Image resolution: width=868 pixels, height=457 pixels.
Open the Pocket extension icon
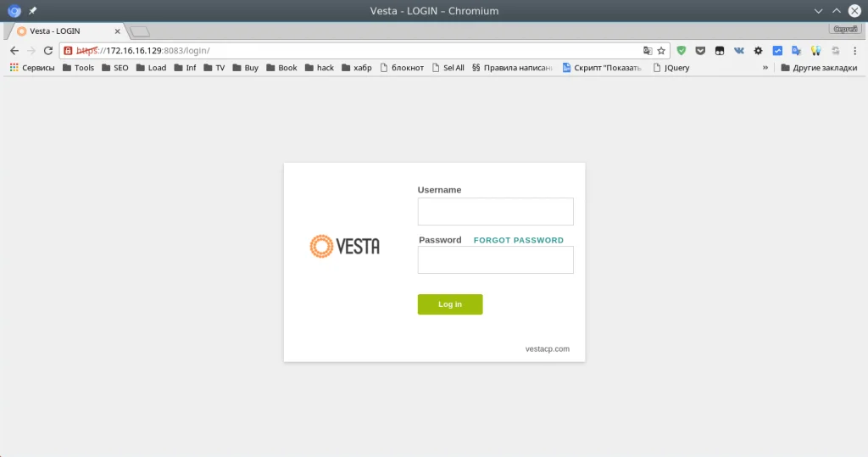click(700, 50)
